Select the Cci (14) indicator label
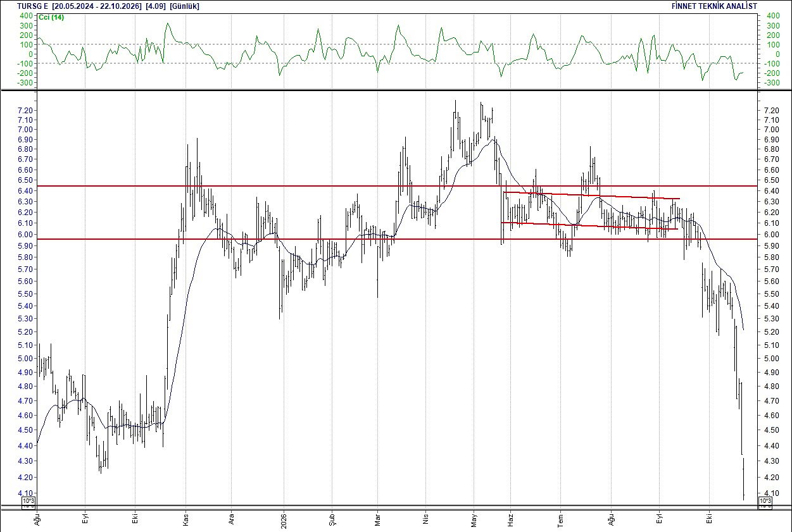 click(51, 17)
